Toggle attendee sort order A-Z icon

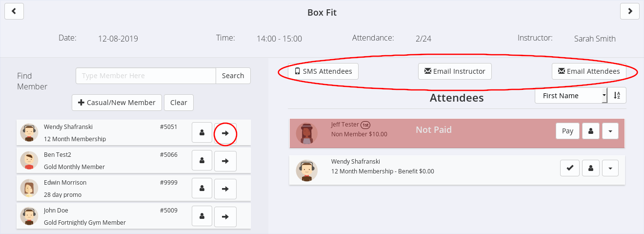point(618,96)
